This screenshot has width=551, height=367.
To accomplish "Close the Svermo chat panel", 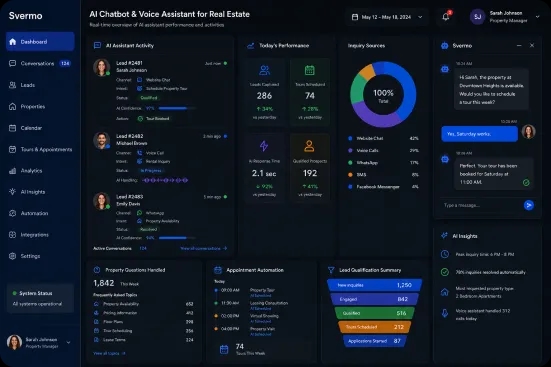I will [532, 45].
